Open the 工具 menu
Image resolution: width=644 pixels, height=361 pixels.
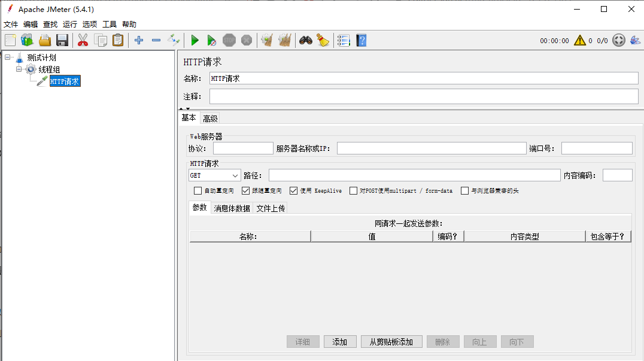coord(110,24)
